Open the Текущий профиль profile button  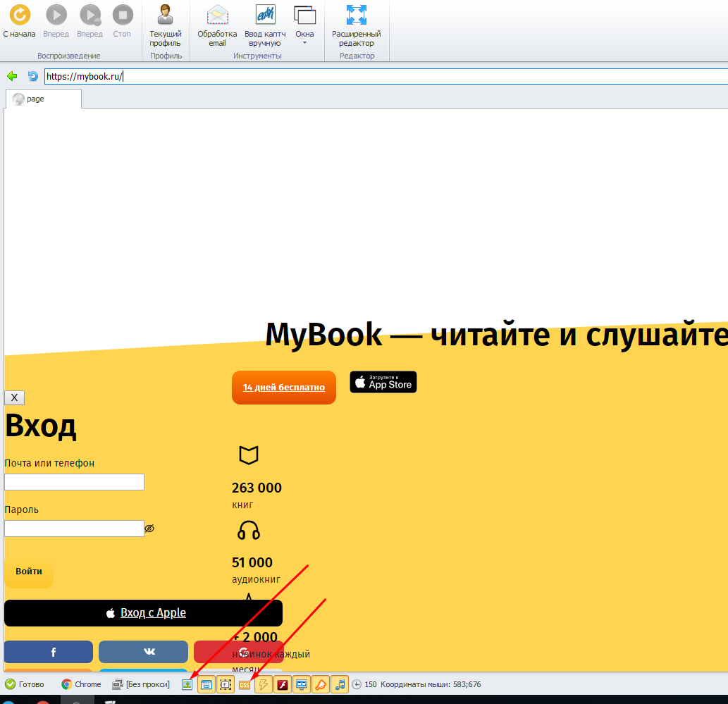tap(166, 25)
